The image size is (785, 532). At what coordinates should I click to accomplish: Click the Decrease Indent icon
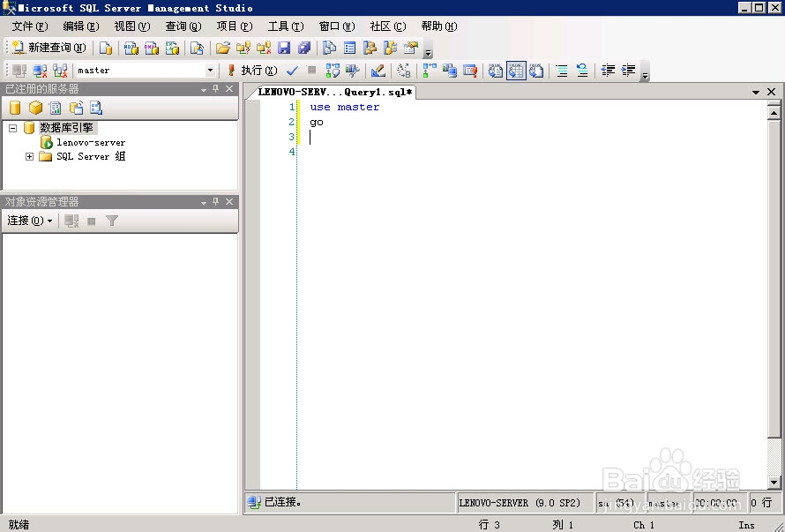coord(608,71)
